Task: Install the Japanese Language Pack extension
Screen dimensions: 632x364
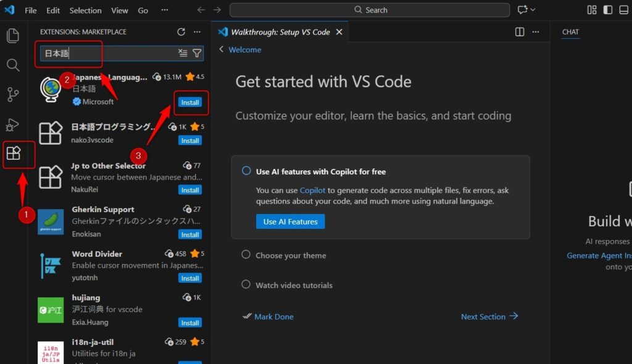Action: click(190, 102)
